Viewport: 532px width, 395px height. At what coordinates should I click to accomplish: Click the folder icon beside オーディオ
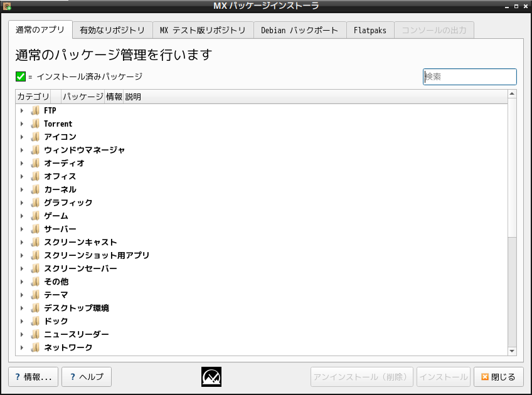coord(35,163)
